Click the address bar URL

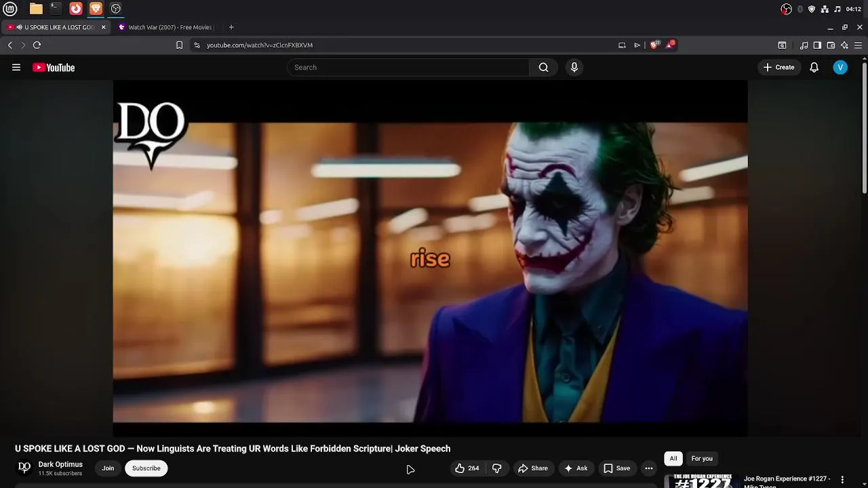pyautogui.click(x=260, y=45)
